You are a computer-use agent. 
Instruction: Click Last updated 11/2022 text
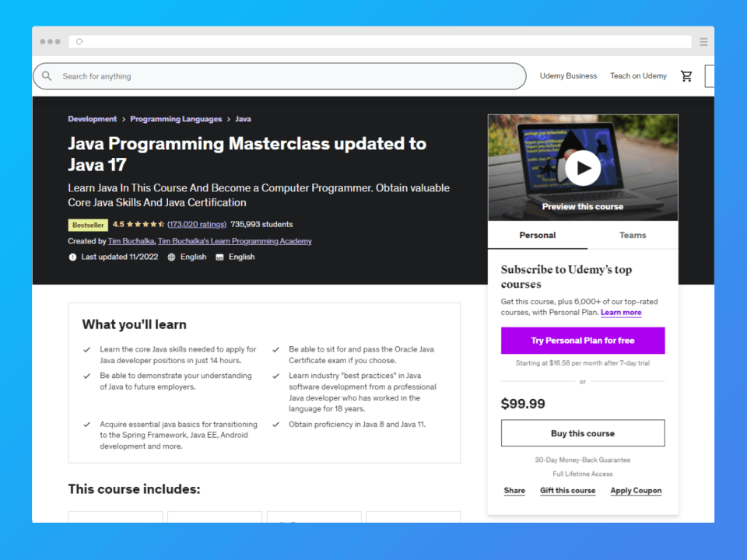pyautogui.click(x=120, y=257)
